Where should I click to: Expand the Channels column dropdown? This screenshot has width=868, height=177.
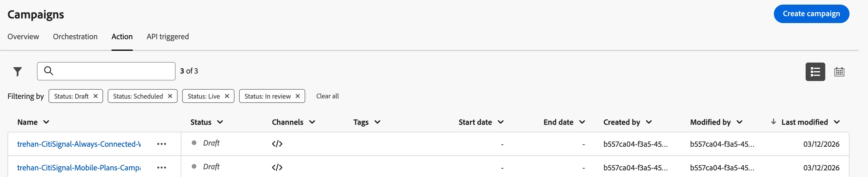coord(312,122)
